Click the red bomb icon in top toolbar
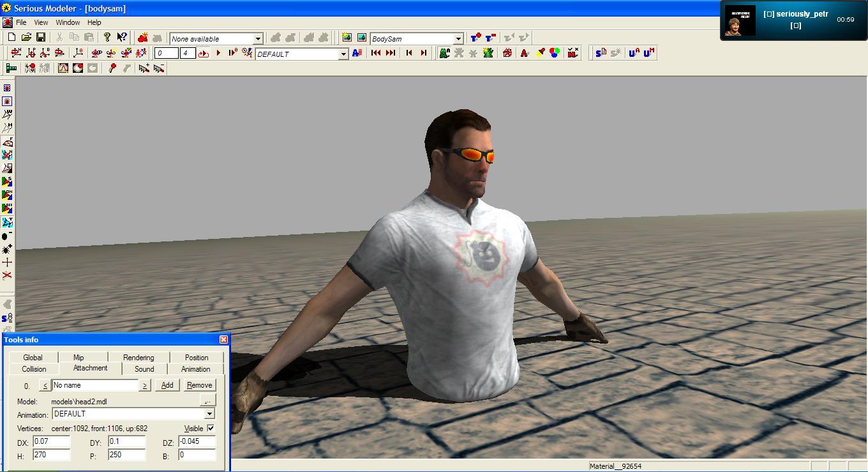The height and width of the screenshot is (472, 868). (x=142, y=38)
